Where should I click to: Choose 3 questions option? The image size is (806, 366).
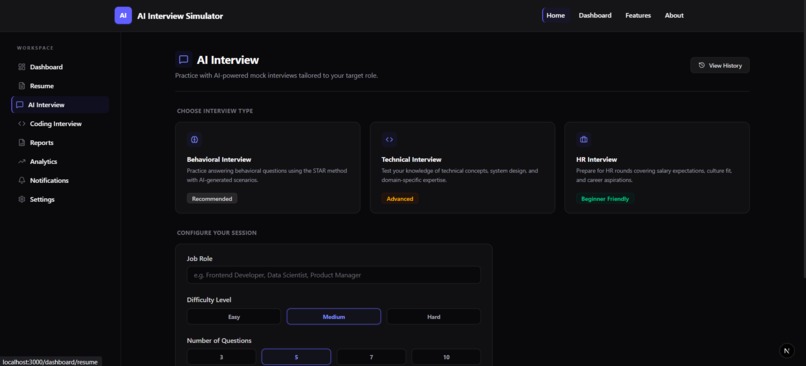pyautogui.click(x=222, y=357)
